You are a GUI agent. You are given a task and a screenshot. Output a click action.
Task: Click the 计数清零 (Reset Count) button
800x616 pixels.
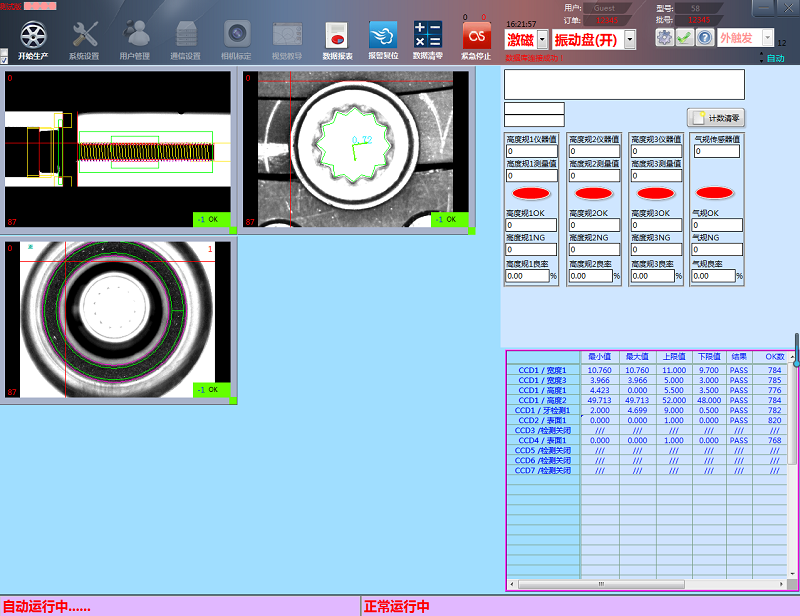pyautogui.click(x=715, y=118)
